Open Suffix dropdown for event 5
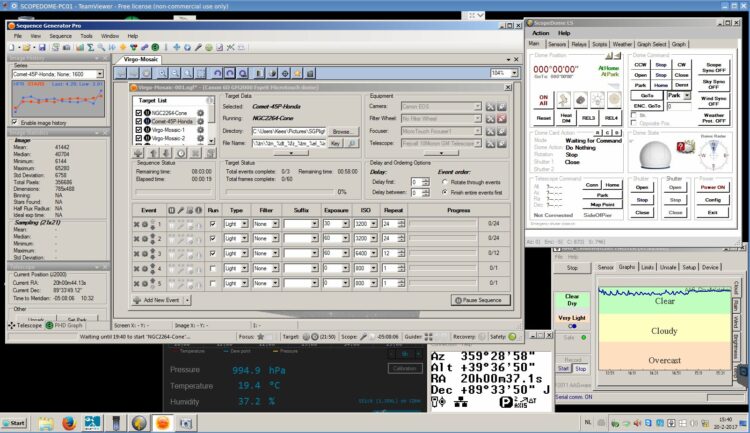Image resolution: width=750 pixels, height=433 pixels. point(314,283)
